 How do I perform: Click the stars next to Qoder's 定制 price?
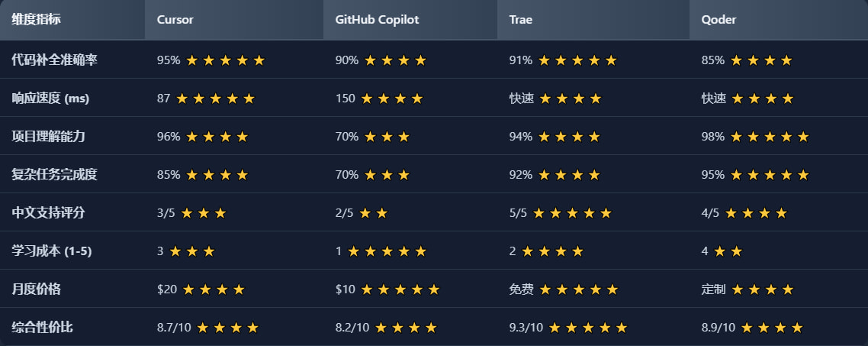762,289
